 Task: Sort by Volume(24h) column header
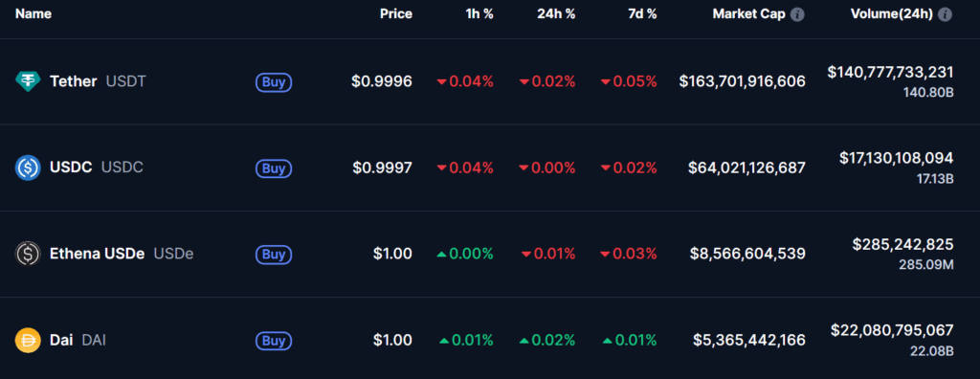click(892, 13)
